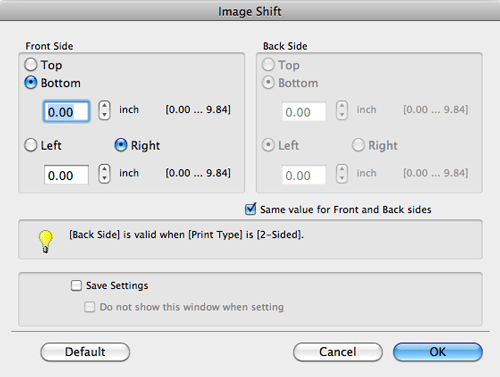The width and height of the screenshot is (500, 377).
Task: Select the Back Side Right radio button
Action: (358, 145)
